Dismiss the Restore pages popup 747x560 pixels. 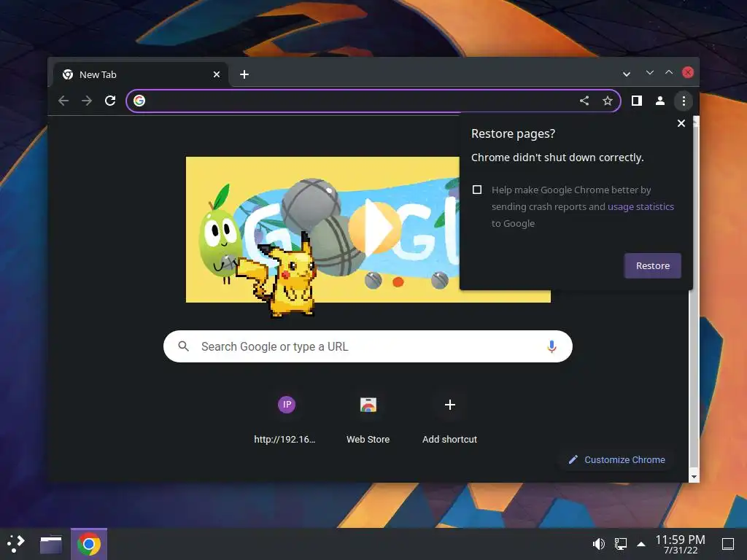681,123
